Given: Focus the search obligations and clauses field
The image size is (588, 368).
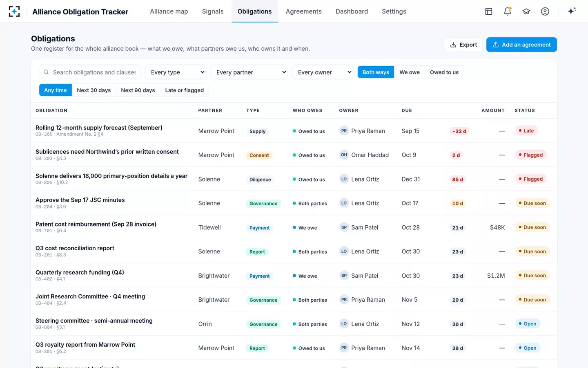Looking at the screenshot, I should click(90, 72).
